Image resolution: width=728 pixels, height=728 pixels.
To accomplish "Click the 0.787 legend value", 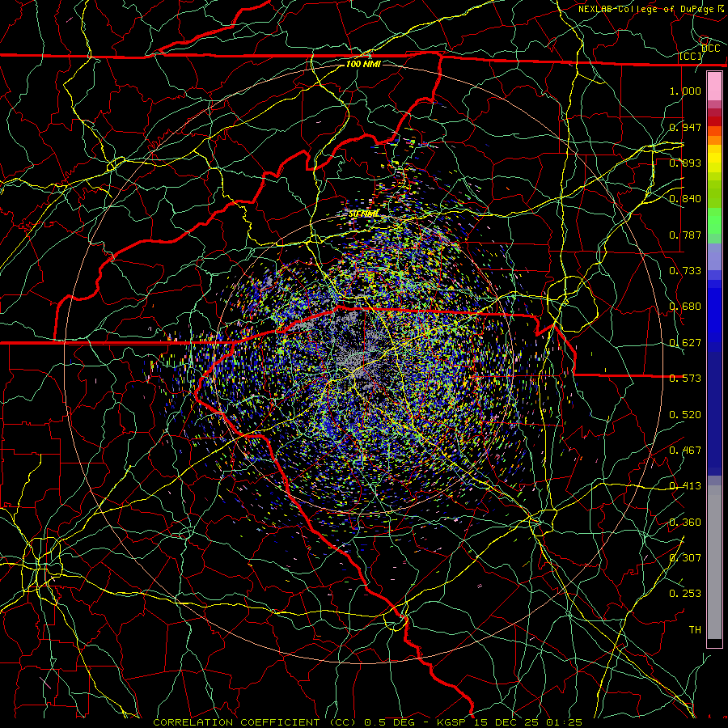I will coord(685,235).
